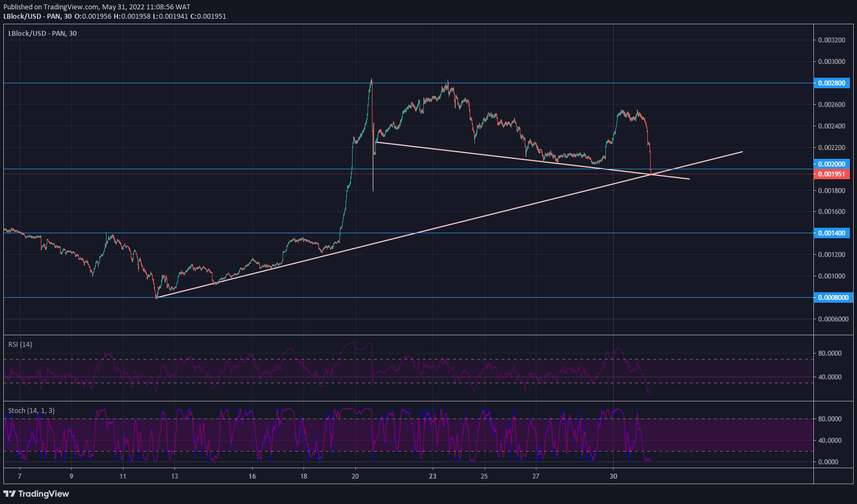This screenshot has width=857, height=504.
Task: Click the 0.002400 price axis value
Action: (832, 126)
